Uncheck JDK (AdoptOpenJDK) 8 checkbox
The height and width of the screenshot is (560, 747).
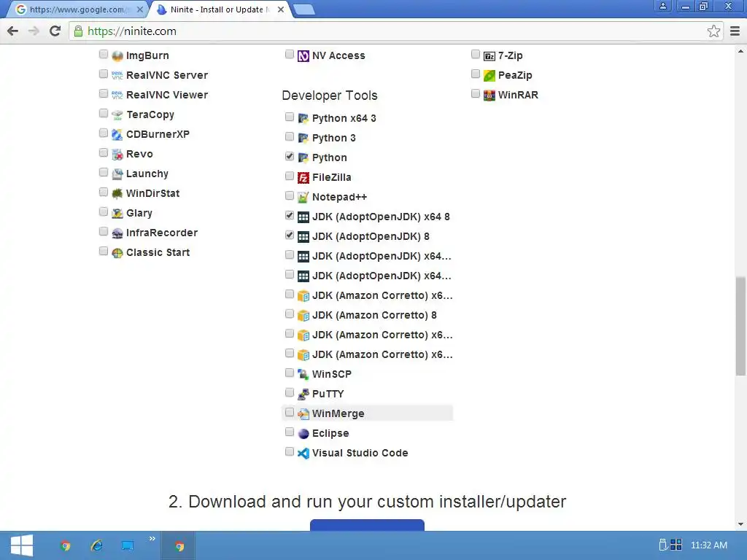[x=290, y=235]
